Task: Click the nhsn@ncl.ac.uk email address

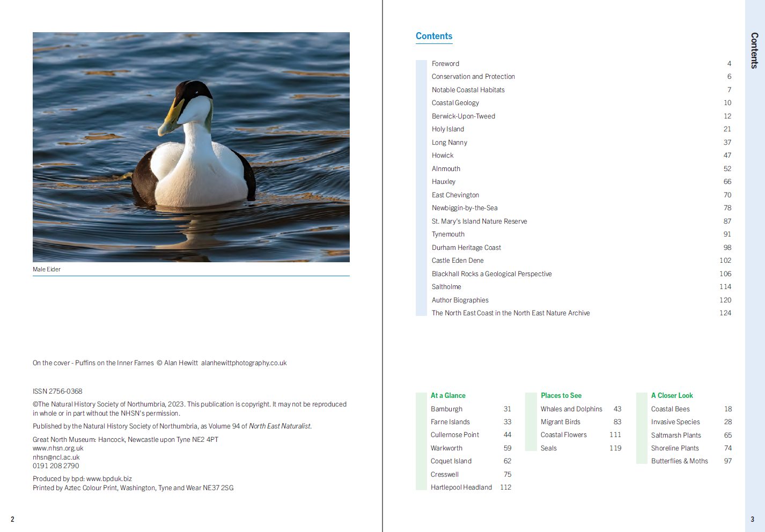Action: (x=56, y=457)
